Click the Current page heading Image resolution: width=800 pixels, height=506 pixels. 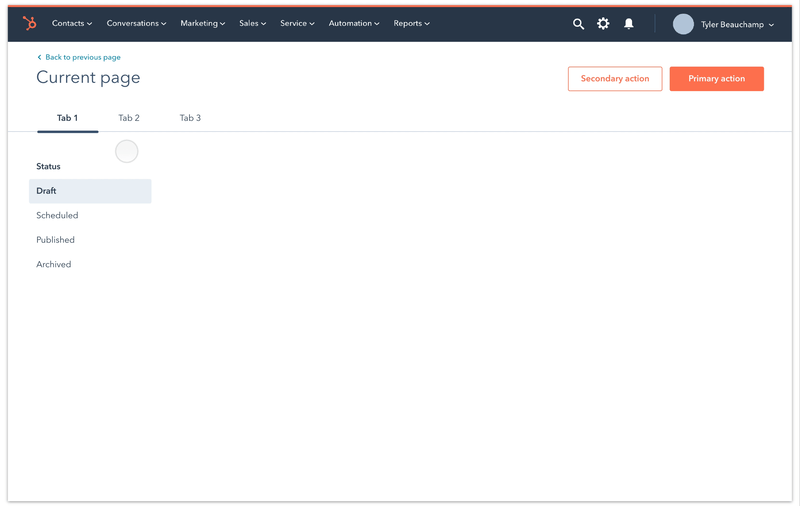88,78
